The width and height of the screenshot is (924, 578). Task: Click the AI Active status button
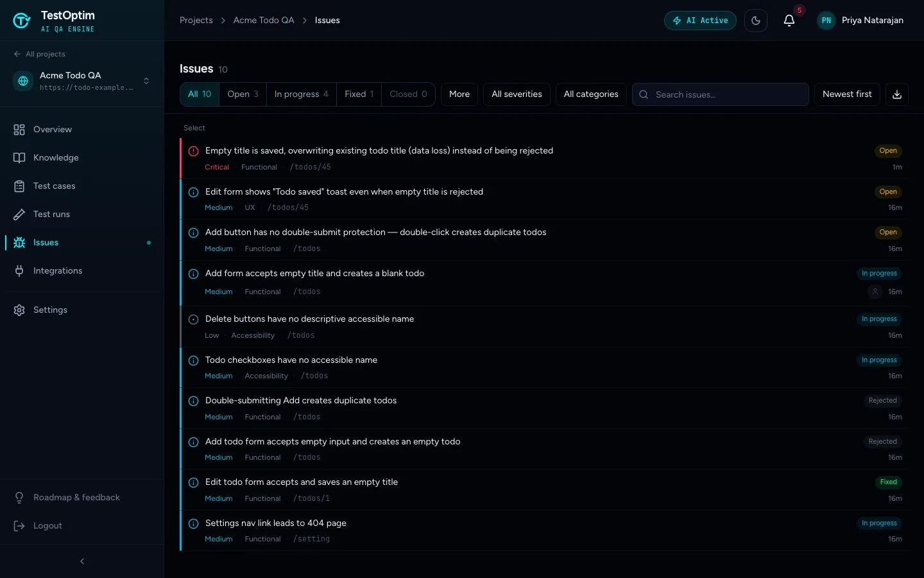700,21
